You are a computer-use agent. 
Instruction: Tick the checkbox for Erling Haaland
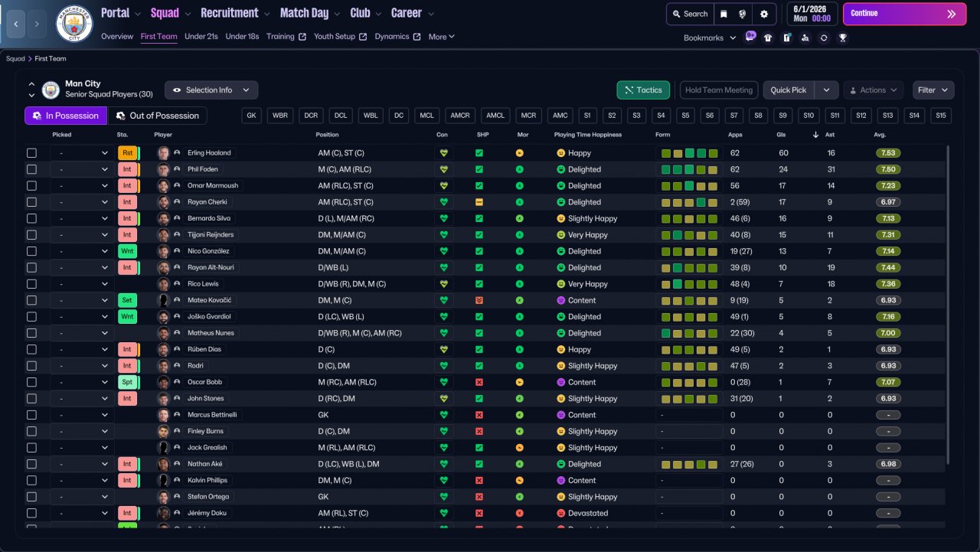coord(31,153)
